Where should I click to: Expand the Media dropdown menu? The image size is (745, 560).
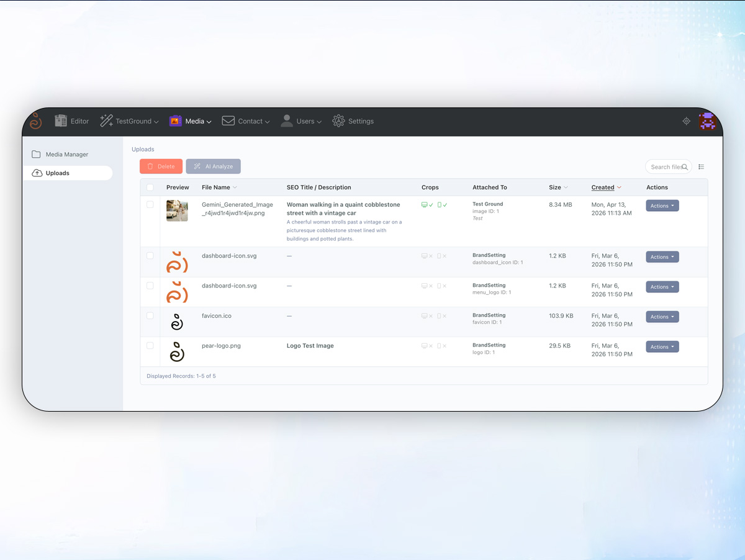click(191, 121)
